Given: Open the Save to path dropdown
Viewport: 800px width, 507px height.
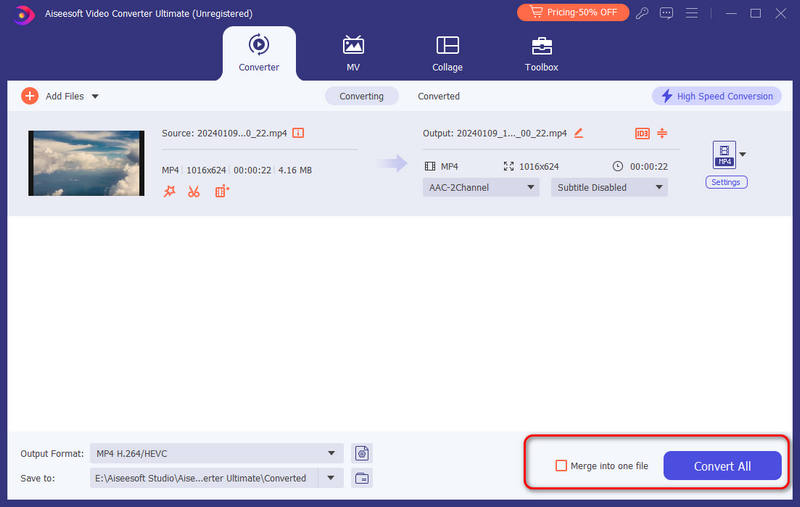Looking at the screenshot, I should (331, 478).
